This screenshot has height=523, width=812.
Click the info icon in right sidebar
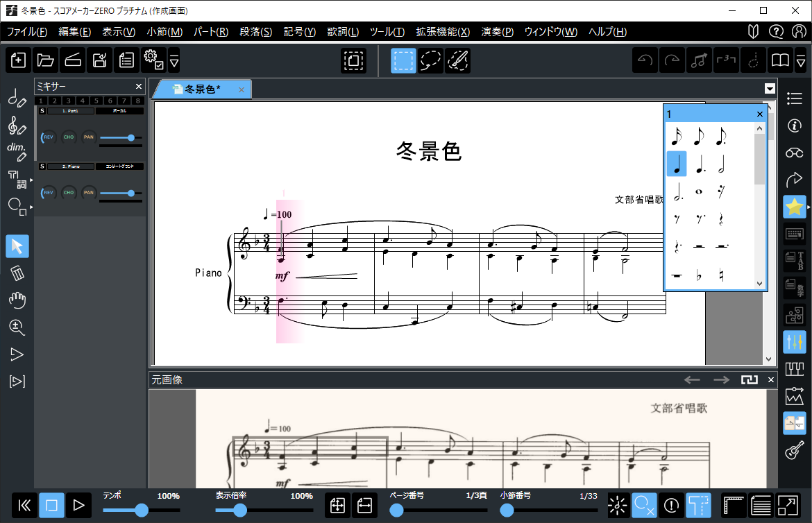tap(795, 126)
